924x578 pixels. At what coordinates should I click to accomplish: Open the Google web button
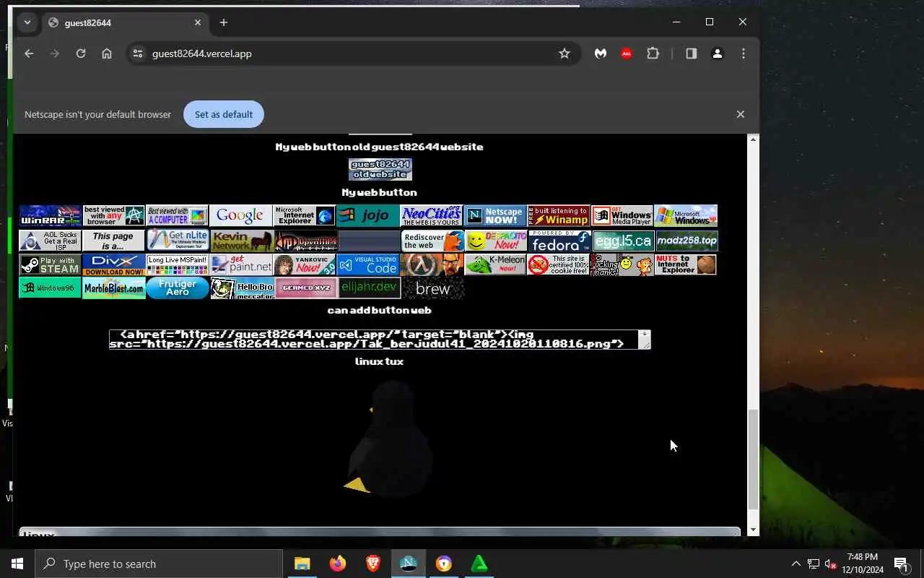pos(240,215)
